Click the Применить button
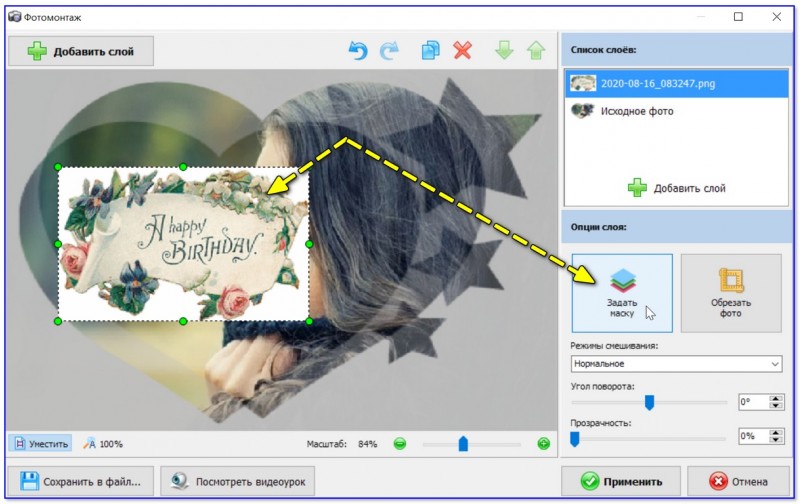Viewport: 800px width, 504px height. coord(621,481)
